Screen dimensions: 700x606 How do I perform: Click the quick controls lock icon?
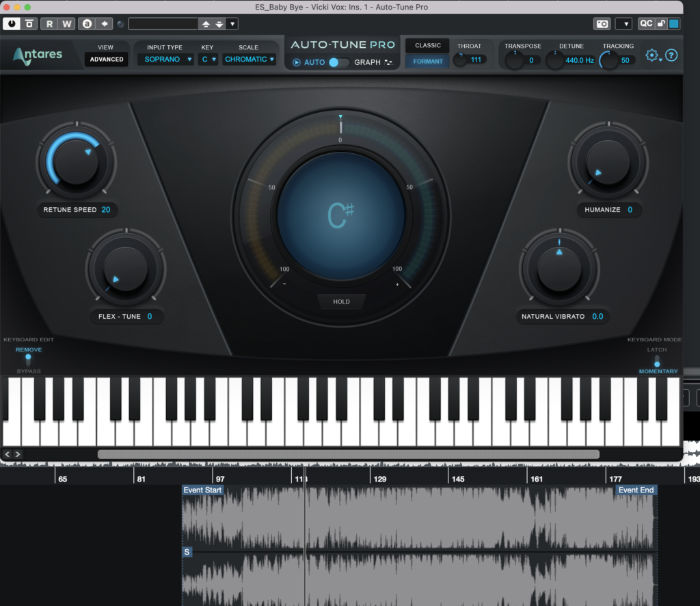point(661,23)
